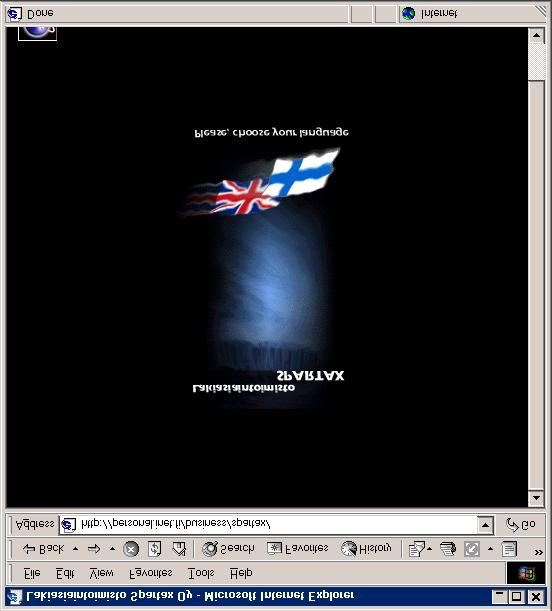Viewport: 552px width, 611px height.
Task: Click the Internet zone globe in status bar
Action: (x=408, y=14)
